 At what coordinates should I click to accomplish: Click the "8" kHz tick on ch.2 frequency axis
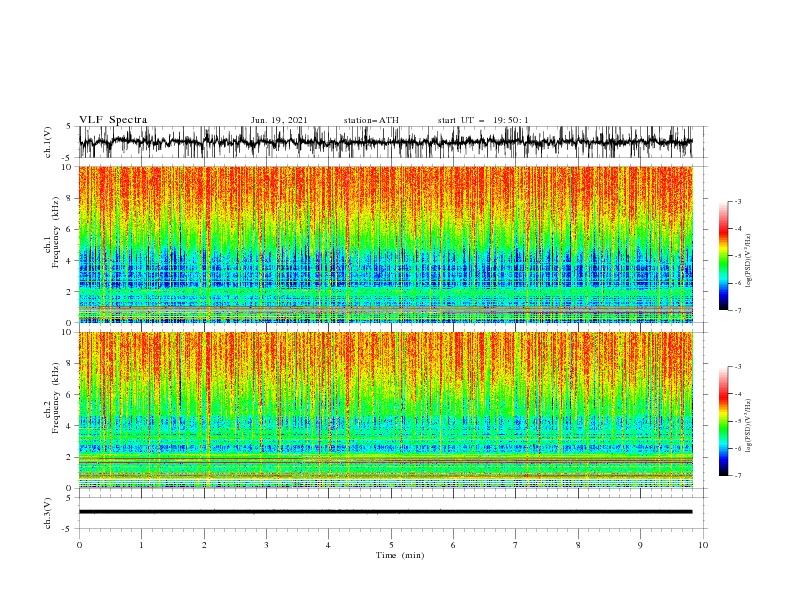click(x=69, y=364)
